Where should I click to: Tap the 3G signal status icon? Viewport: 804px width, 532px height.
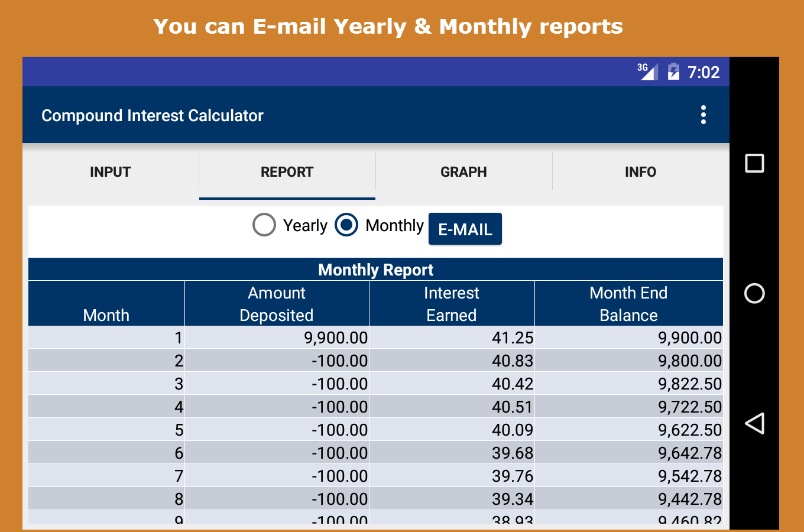pyautogui.click(x=647, y=72)
